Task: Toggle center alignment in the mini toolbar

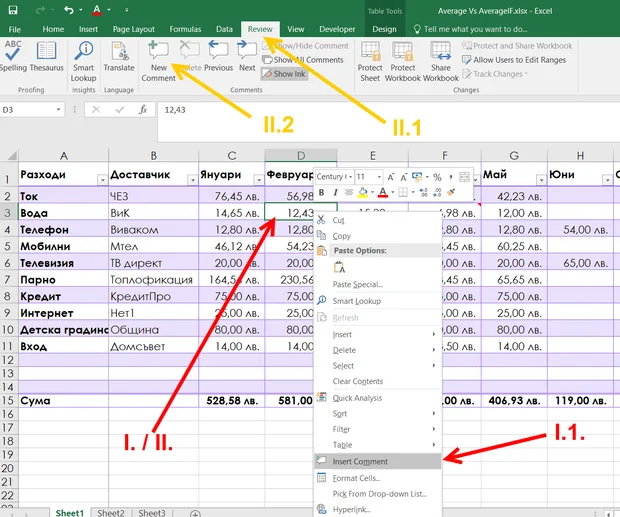Action: tap(349, 192)
